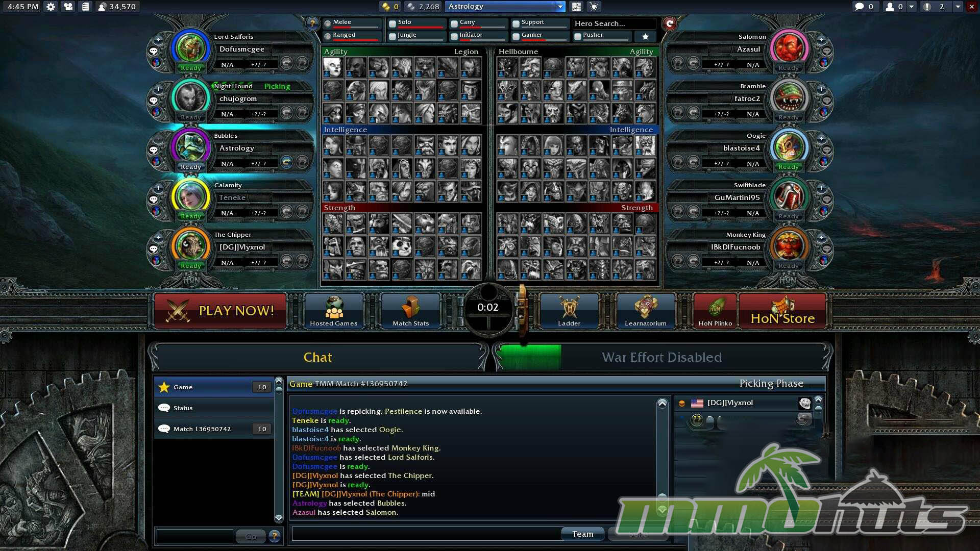Open the friends count dropdown arrow

point(912,7)
